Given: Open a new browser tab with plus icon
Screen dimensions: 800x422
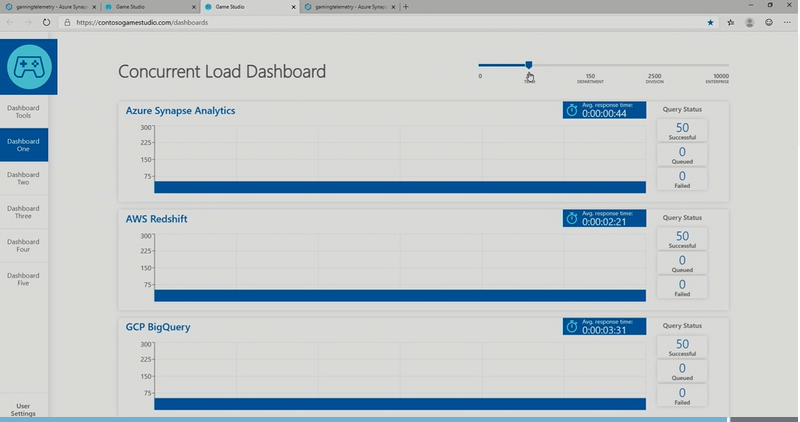Looking at the screenshot, I should click(405, 7).
